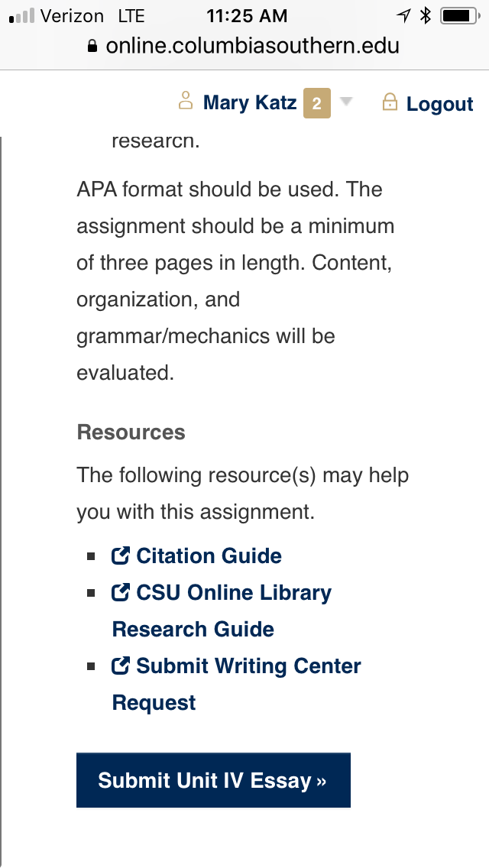489x868 pixels.
Task: Tap the 11:25 AM clock in status bar
Action: pyautogui.click(x=247, y=16)
